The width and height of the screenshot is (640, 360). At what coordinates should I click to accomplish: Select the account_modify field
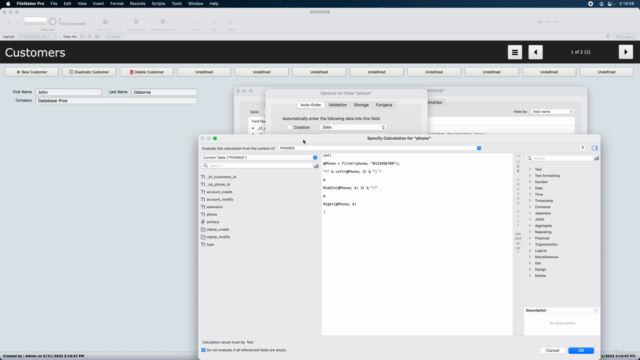pos(220,200)
